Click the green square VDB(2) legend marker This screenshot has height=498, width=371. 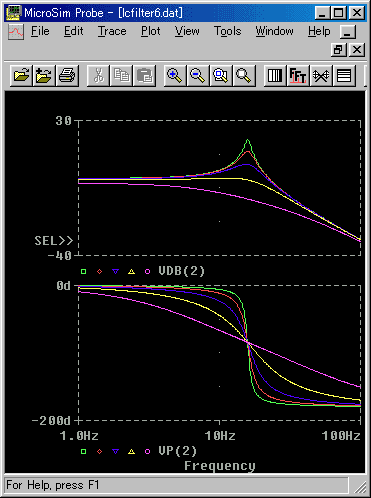83,272
